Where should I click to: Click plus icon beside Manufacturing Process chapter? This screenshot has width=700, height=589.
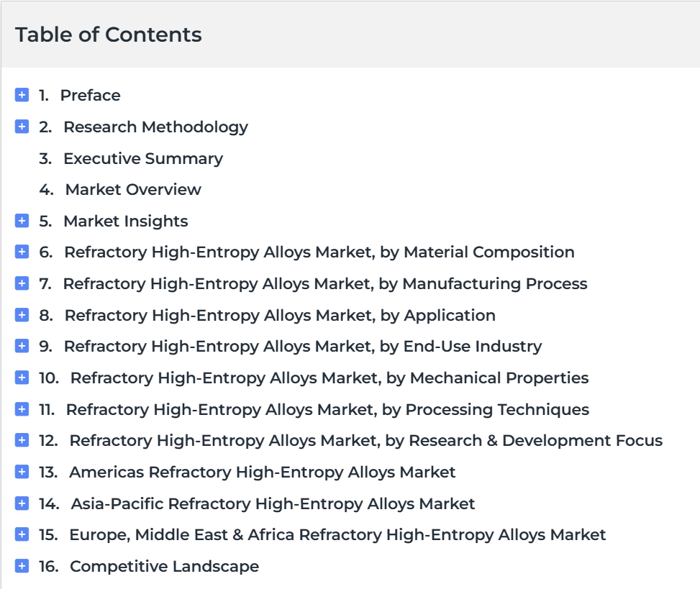(x=22, y=284)
